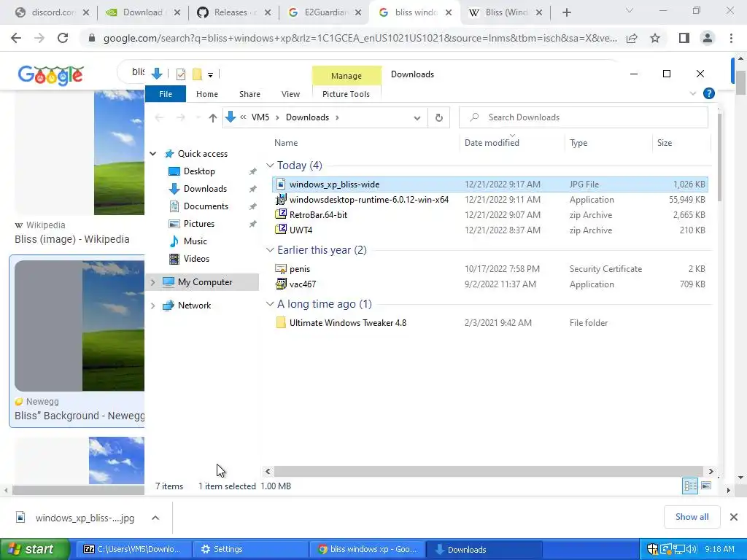This screenshot has height=560, width=747.
Task: Open options chevron for downloaded windows_xp_bliss jpg
Action: [x=155, y=518]
